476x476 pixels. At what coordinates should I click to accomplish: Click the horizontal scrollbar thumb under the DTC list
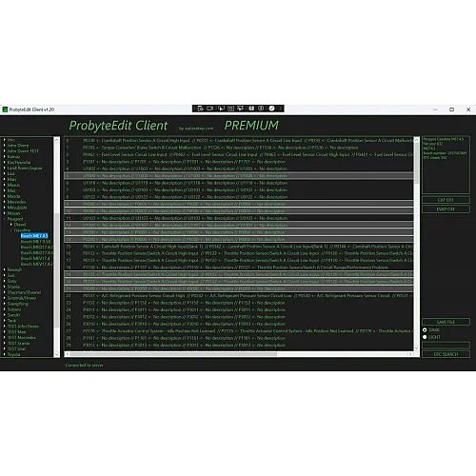click(173, 354)
